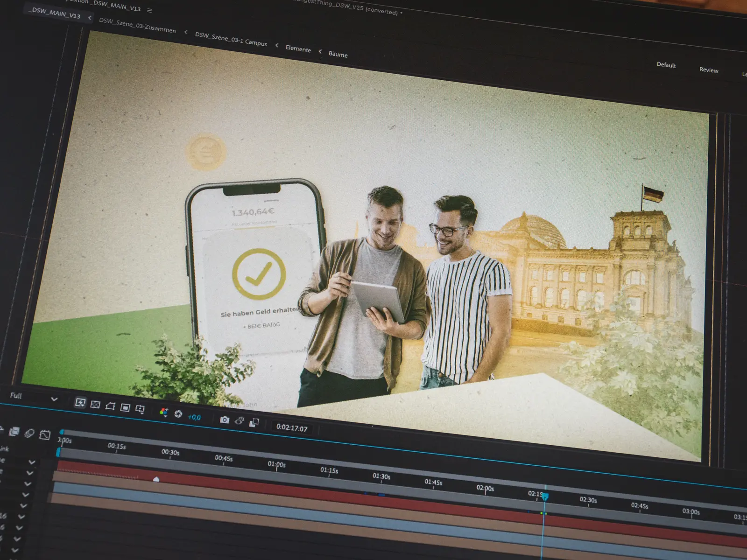Navigate to DSW_Szene_03-1 Campus breadcrumb

click(231, 39)
